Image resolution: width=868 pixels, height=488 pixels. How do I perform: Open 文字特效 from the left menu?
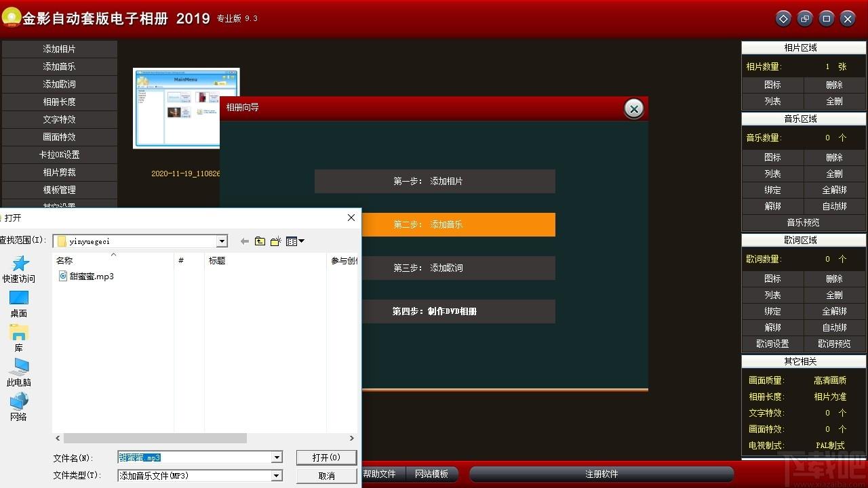pyautogui.click(x=60, y=119)
